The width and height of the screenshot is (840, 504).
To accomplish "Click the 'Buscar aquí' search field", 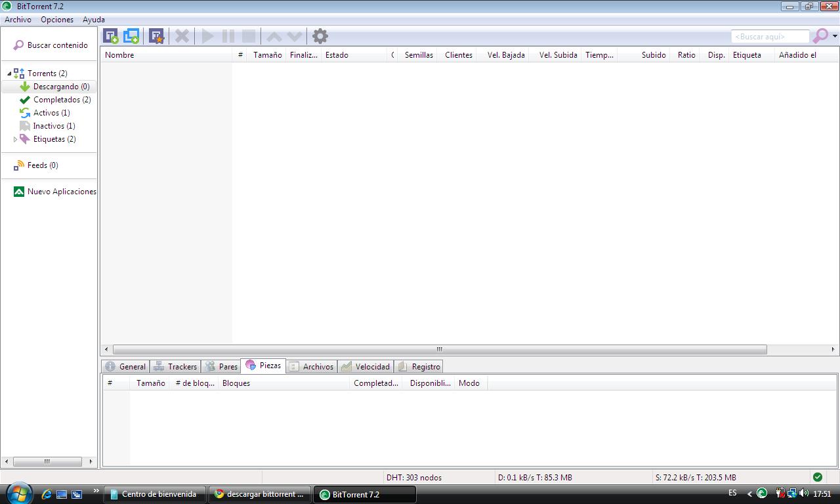I will pos(770,37).
